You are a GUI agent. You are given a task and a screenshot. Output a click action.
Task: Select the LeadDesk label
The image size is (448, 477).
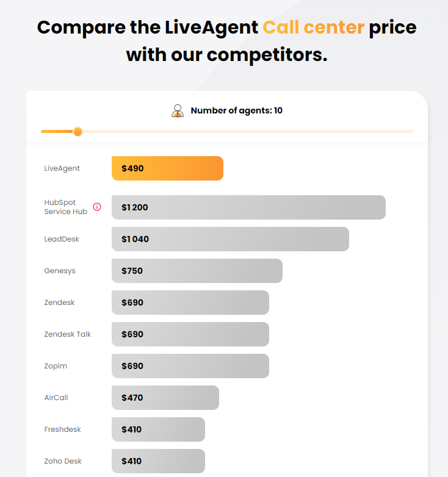click(62, 239)
